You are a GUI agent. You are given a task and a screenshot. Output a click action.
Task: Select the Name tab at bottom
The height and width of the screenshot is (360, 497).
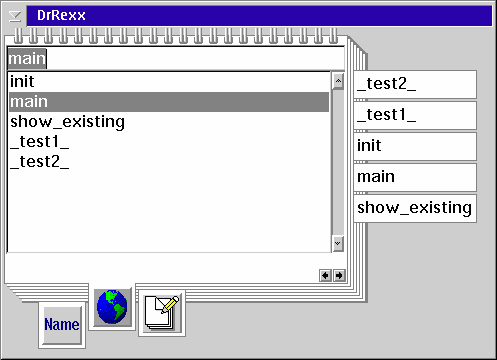[62, 325]
